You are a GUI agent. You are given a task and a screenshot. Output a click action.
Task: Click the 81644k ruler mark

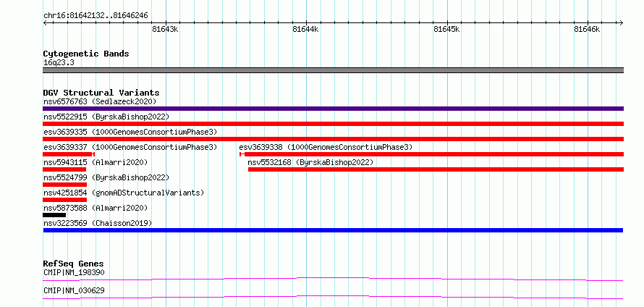click(305, 29)
